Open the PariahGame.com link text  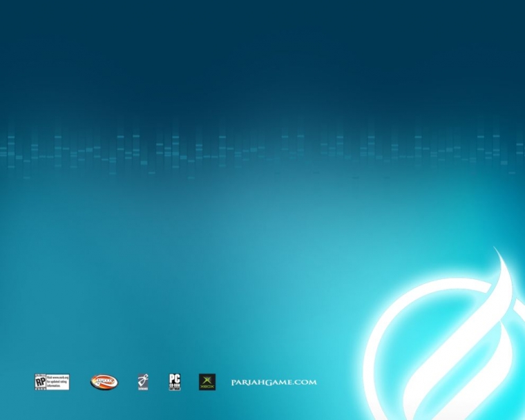point(274,382)
